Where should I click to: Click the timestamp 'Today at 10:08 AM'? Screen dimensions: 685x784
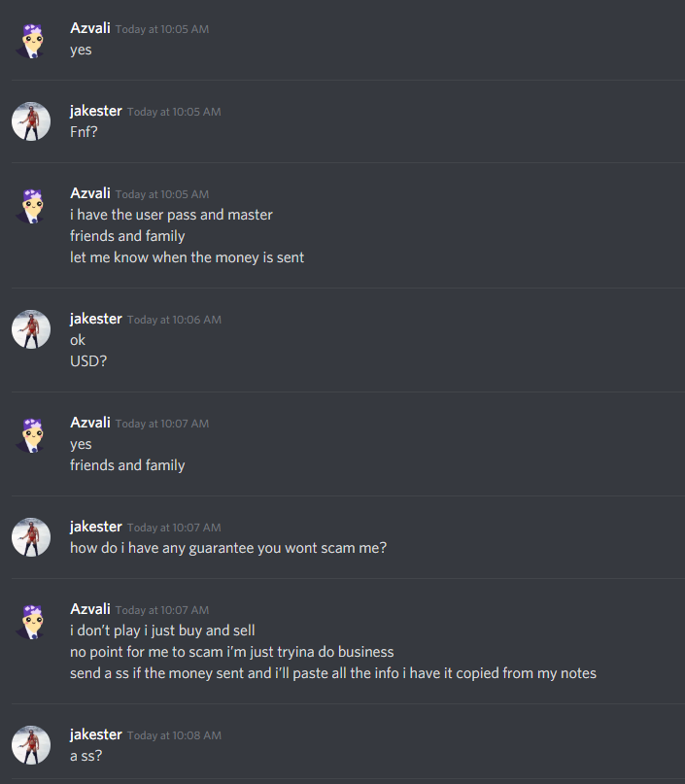[174, 735]
